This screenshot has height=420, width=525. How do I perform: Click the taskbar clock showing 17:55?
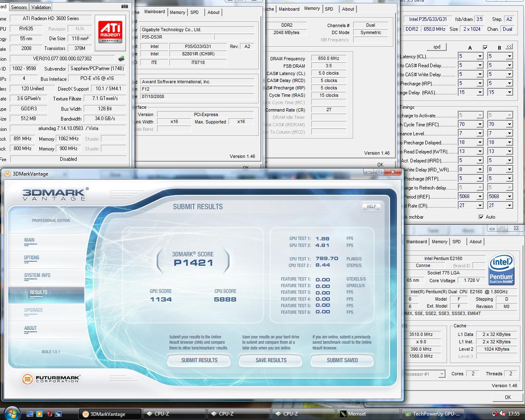[514, 414]
